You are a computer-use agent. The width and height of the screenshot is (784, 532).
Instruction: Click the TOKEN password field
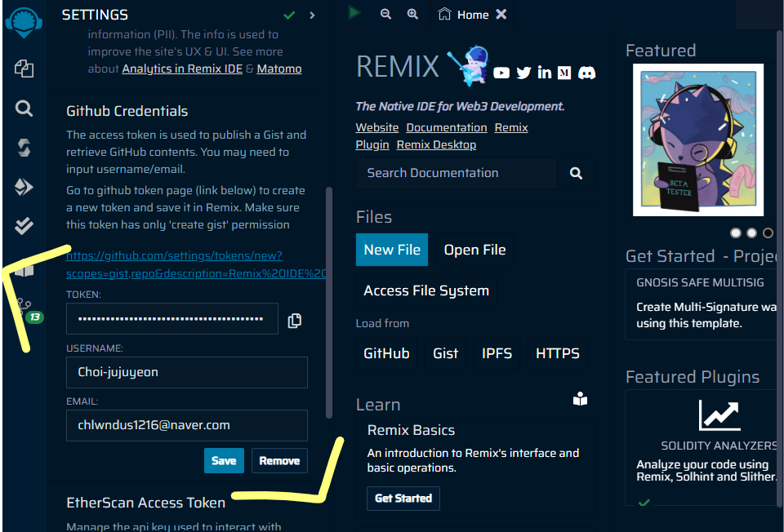(172, 319)
